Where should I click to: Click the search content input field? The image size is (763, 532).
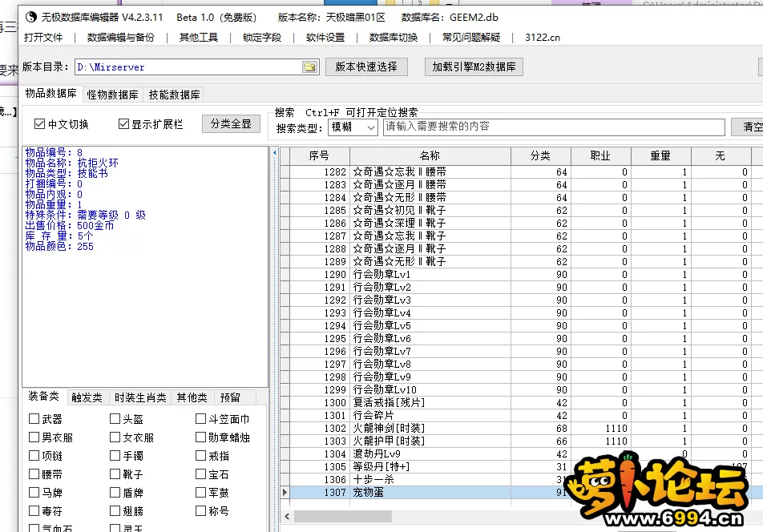click(x=553, y=127)
